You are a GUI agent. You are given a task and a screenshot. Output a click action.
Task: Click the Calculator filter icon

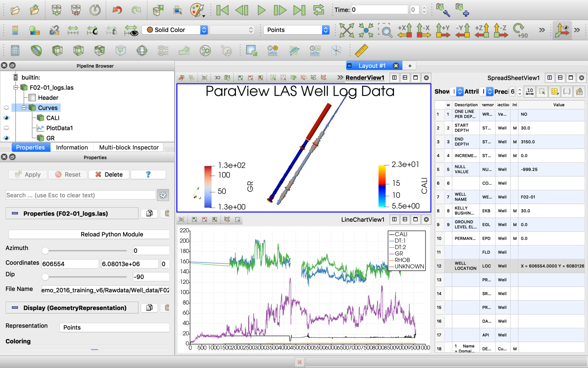click(x=15, y=51)
